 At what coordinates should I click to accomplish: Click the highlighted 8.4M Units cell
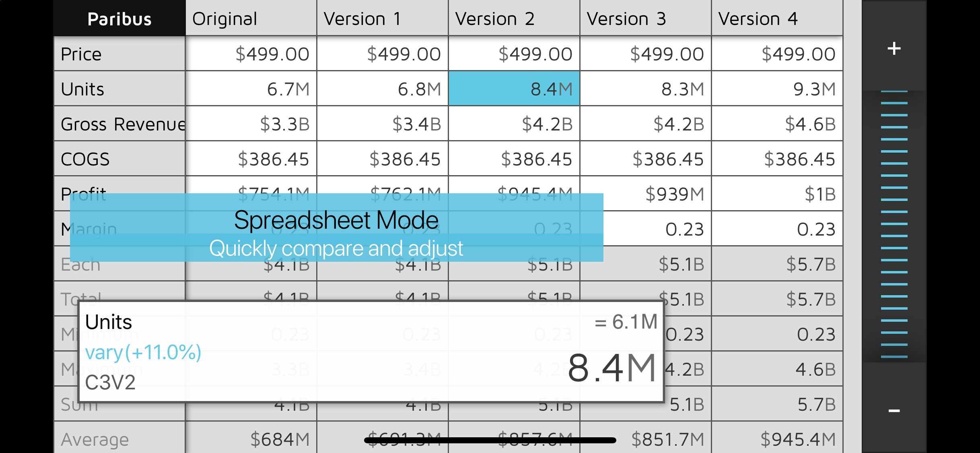click(514, 89)
